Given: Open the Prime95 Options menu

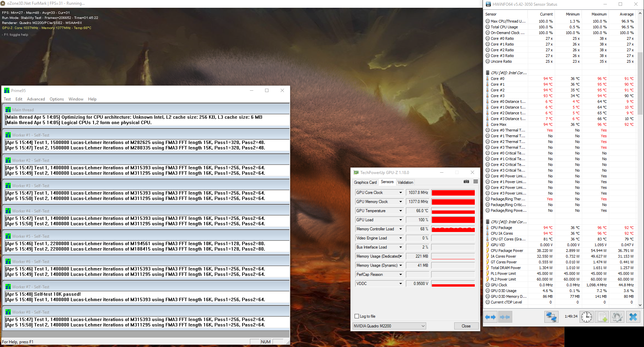Looking at the screenshot, I should coord(57,99).
